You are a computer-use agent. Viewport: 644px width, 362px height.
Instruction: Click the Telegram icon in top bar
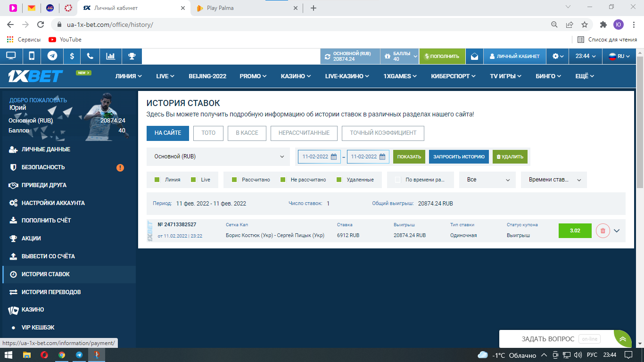pyautogui.click(x=52, y=56)
